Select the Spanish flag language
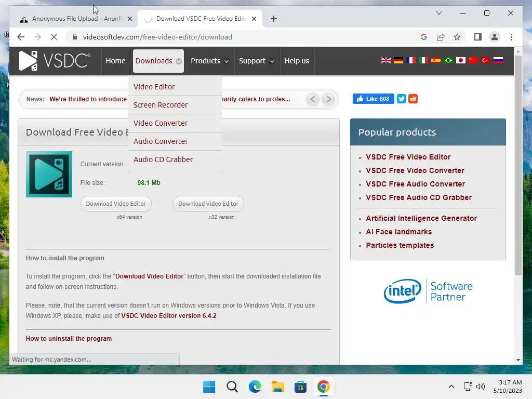The width and height of the screenshot is (532, 399). pyautogui.click(x=436, y=60)
